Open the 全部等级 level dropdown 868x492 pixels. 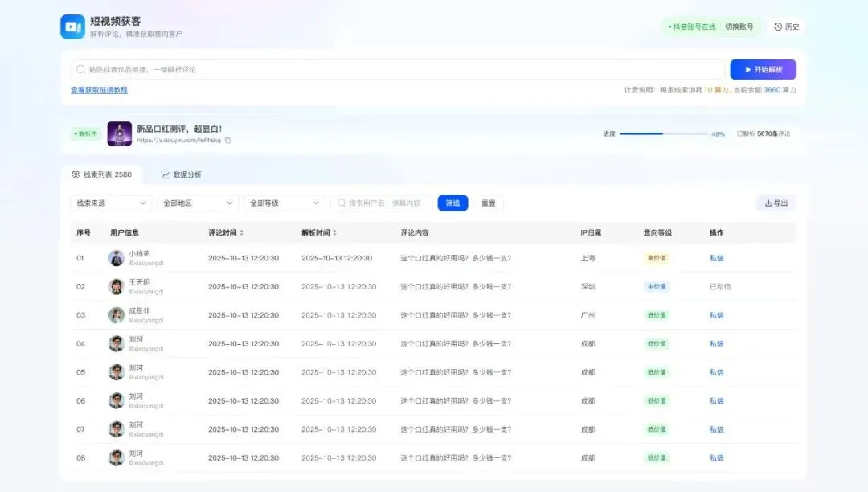[x=284, y=203]
